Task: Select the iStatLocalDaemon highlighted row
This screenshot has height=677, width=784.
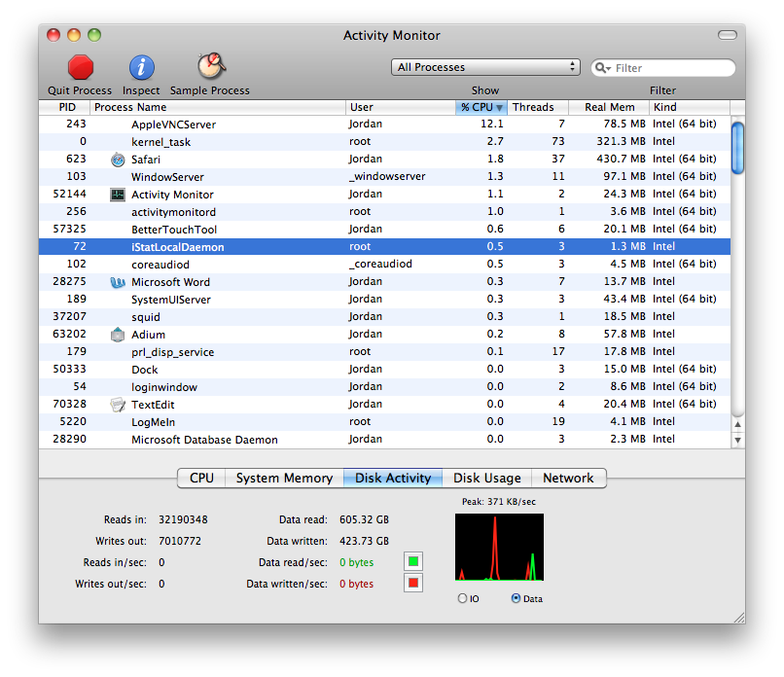Action: pyautogui.click(x=384, y=246)
